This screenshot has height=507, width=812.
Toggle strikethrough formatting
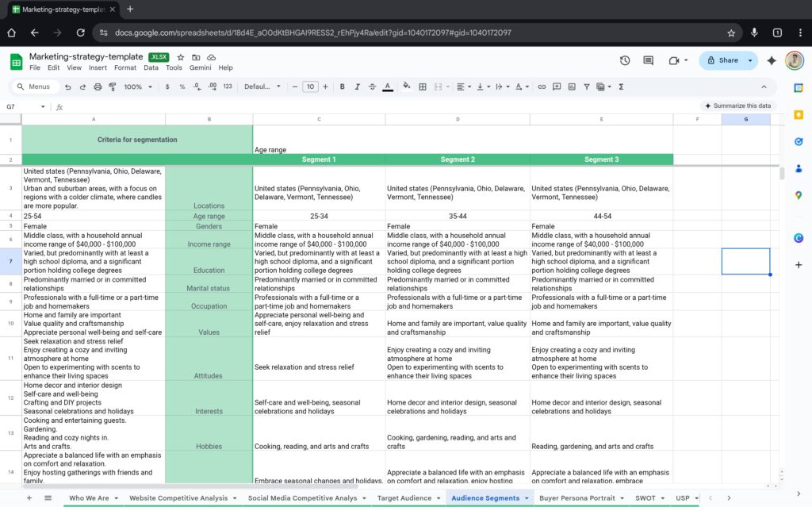(372, 86)
